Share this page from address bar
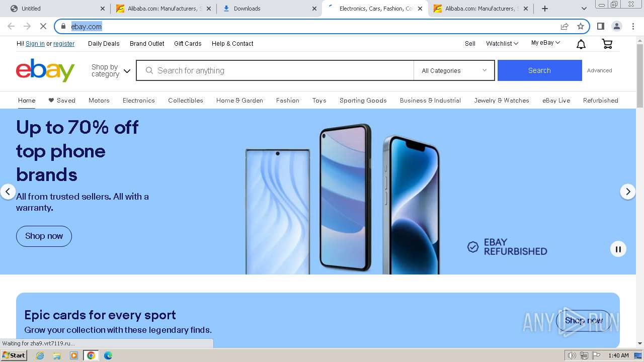Image resolution: width=644 pixels, height=362 pixels. tap(565, 26)
